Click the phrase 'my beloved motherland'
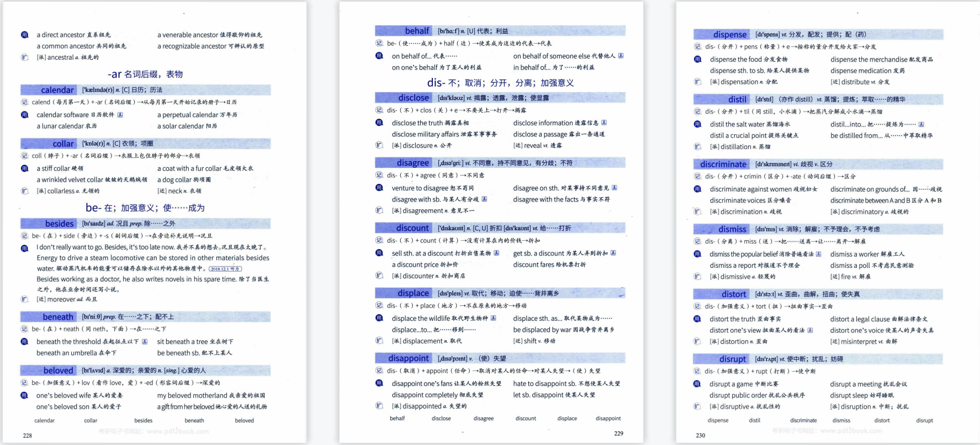The height and width of the screenshot is (445, 980). click(192, 395)
